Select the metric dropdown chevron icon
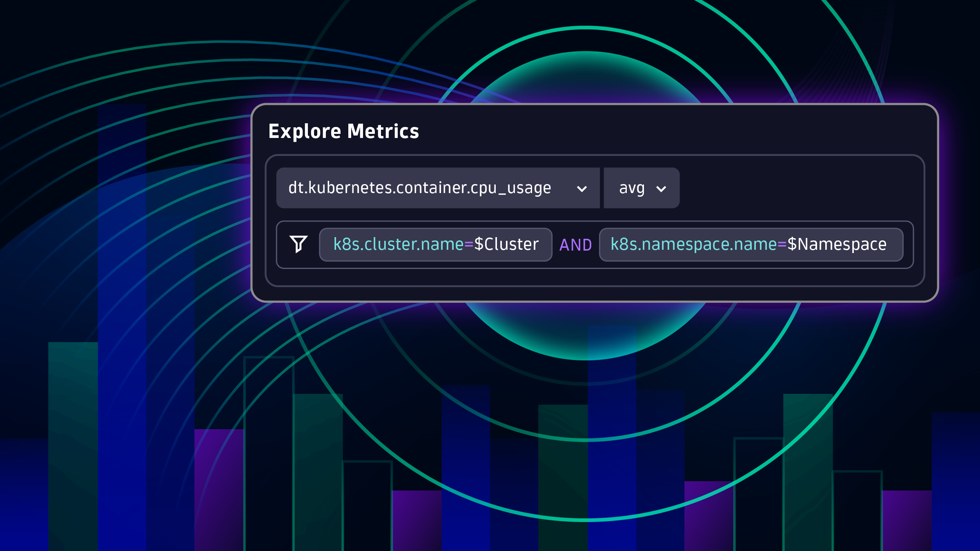The image size is (980, 551). (x=582, y=188)
